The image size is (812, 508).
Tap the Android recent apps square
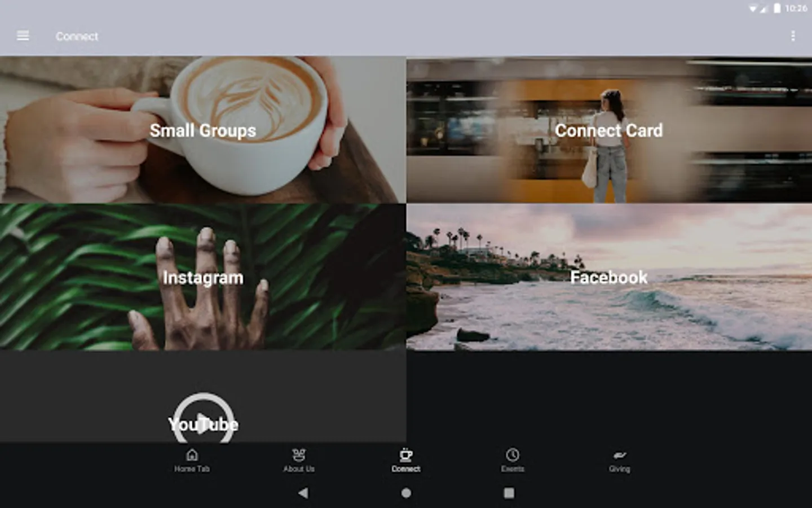coord(509,493)
